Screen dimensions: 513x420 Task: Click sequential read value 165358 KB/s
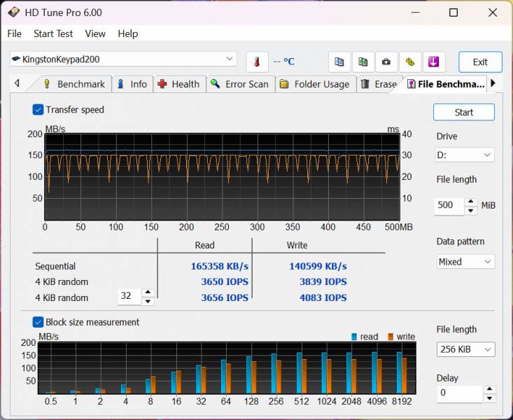(x=220, y=266)
